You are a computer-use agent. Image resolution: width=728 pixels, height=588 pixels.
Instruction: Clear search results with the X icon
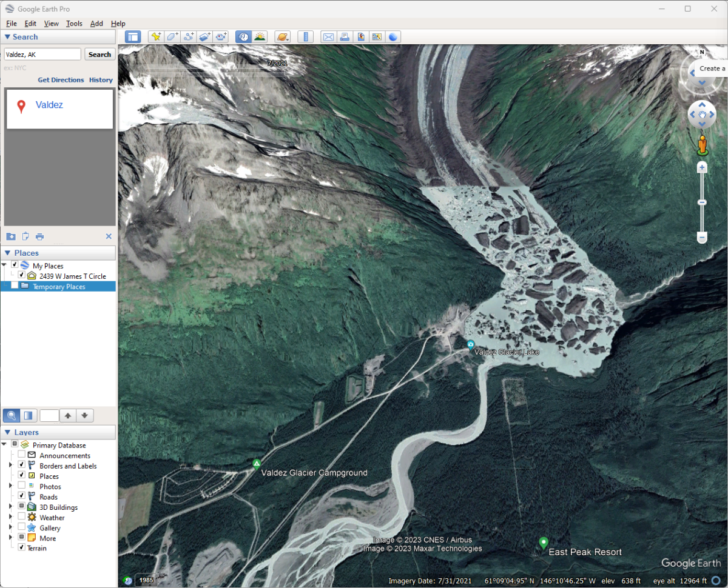pos(109,236)
